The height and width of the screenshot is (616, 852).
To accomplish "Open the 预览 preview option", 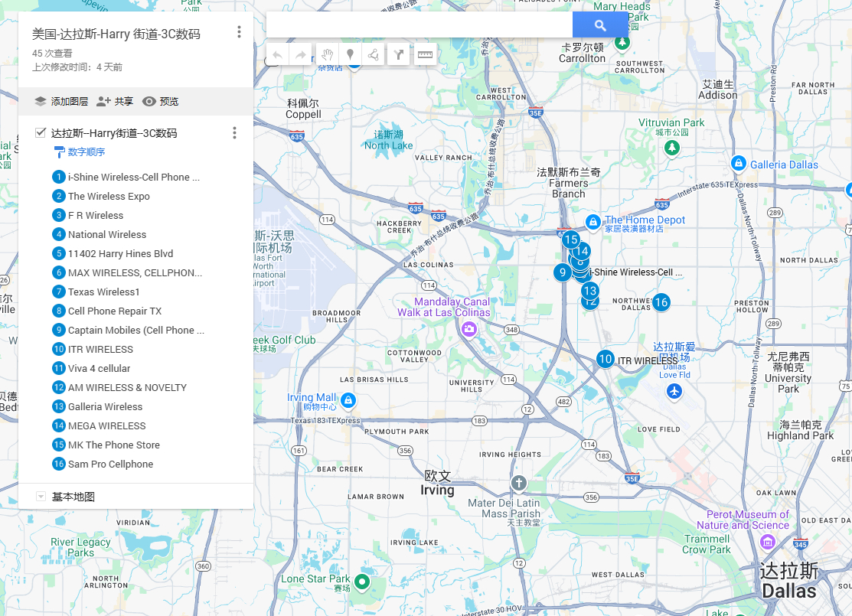I will pyautogui.click(x=160, y=101).
